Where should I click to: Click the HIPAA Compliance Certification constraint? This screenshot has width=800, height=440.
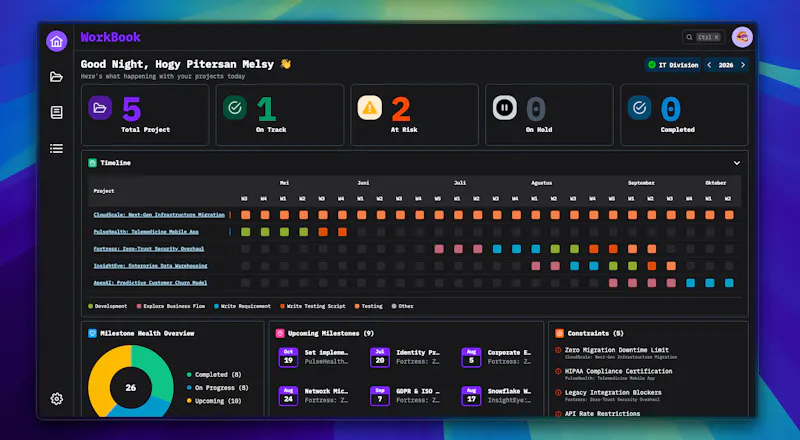tap(618, 372)
